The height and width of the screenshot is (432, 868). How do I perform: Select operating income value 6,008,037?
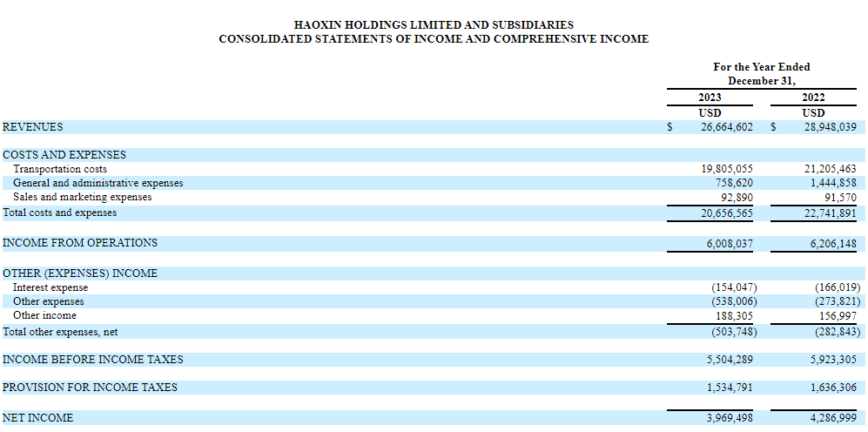pyautogui.click(x=730, y=243)
